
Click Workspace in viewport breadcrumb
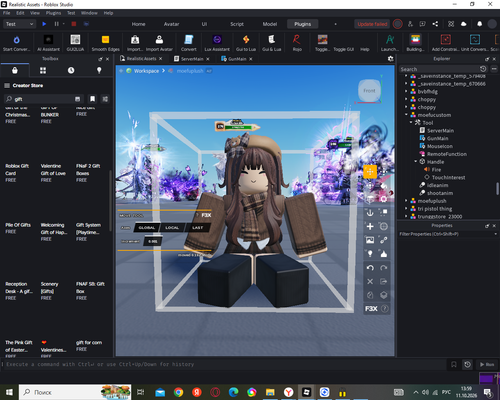point(146,71)
